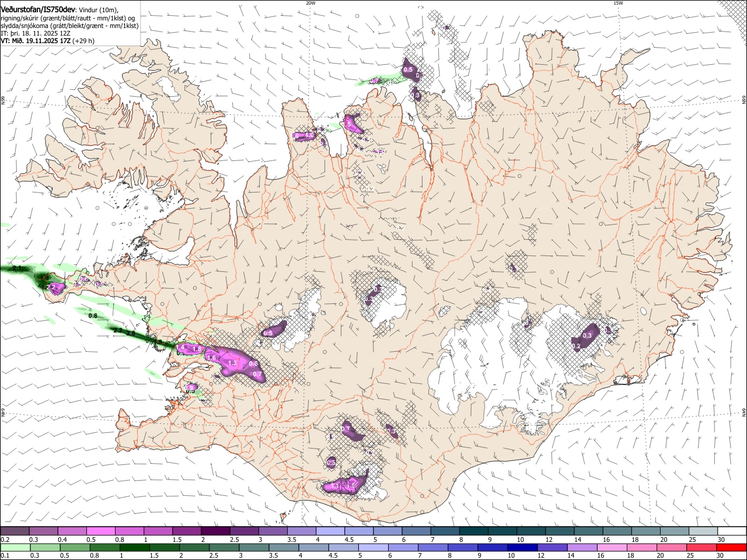Click the 20W longitude label
This screenshot has width=747, height=560.
point(310,2)
